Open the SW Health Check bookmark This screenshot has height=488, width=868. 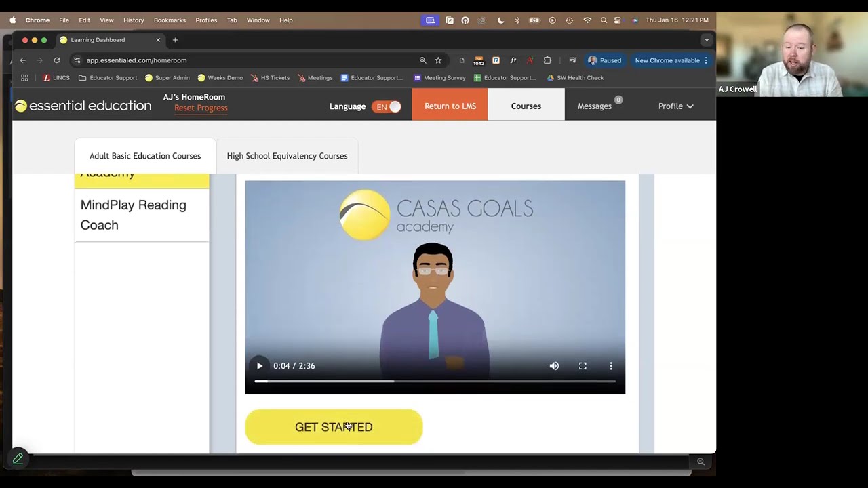[x=575, y=78]
